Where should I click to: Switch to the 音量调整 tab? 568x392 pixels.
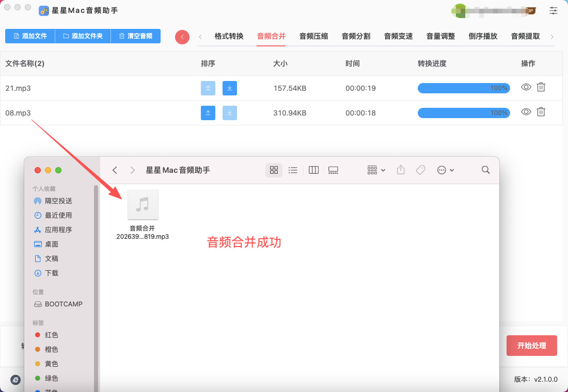(x=440, y=36)
